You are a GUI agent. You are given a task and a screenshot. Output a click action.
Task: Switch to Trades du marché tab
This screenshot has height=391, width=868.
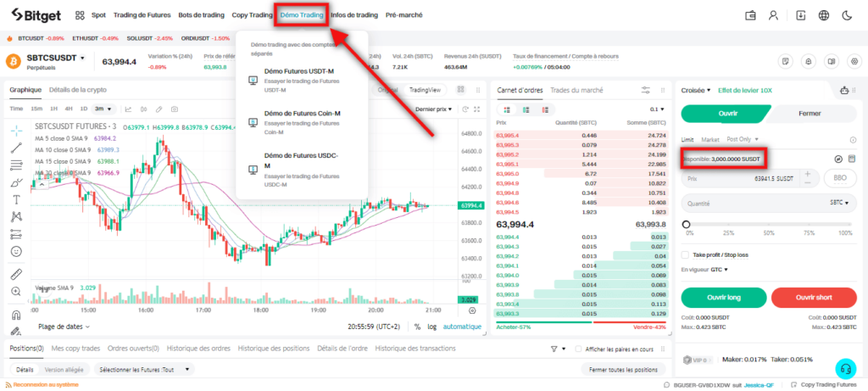576,90
